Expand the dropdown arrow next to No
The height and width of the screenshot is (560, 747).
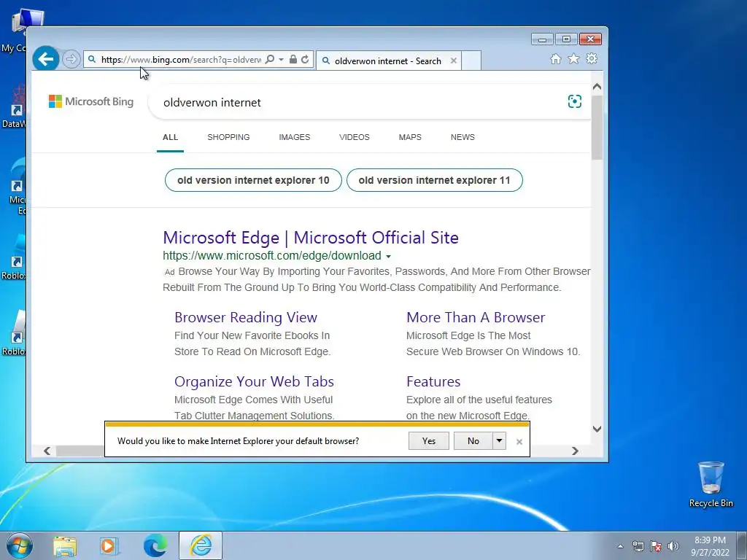pos(499,441)
